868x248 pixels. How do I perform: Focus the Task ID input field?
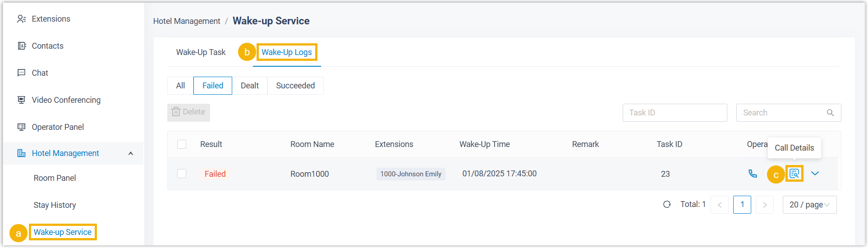[x=675, y=113]
